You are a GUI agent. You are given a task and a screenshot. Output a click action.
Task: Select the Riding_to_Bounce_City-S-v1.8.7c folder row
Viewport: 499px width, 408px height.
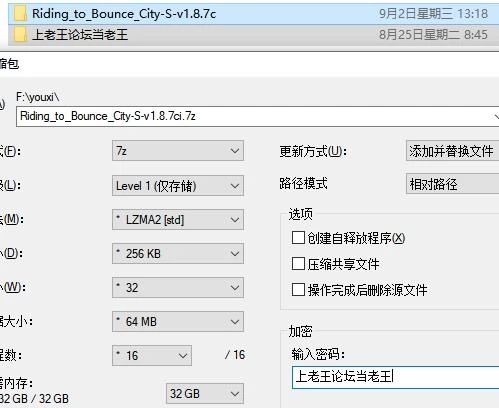(x=253, y=14)
